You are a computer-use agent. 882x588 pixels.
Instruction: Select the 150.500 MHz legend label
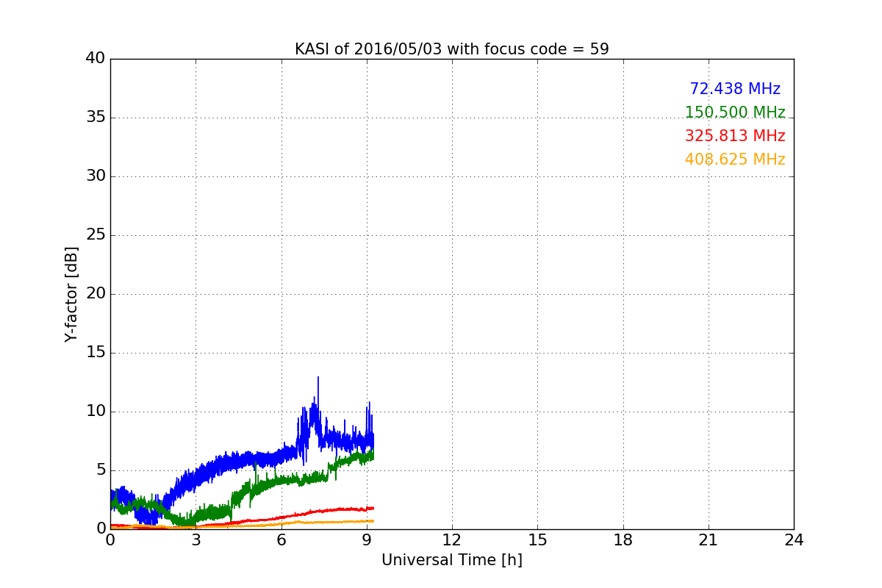click(x=735, y=112)
